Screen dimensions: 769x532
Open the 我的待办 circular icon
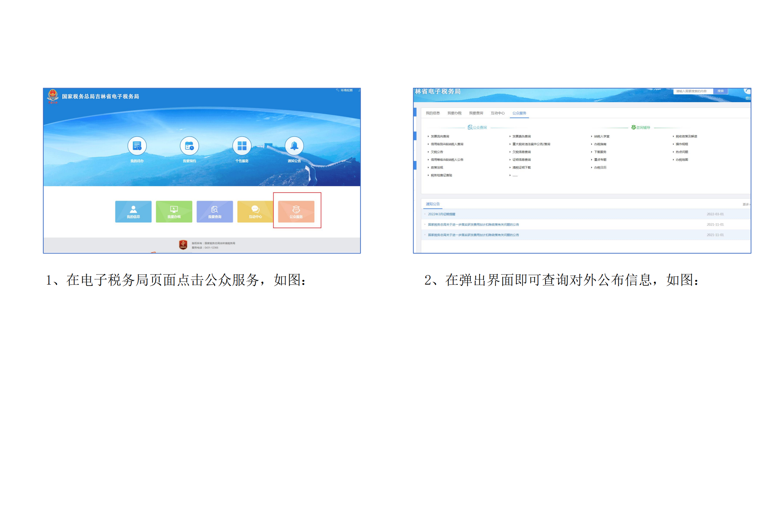tap(137, 145)
